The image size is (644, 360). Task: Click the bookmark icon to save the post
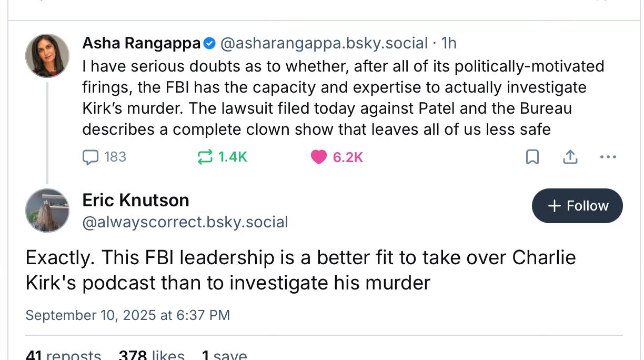pos(532,157)
